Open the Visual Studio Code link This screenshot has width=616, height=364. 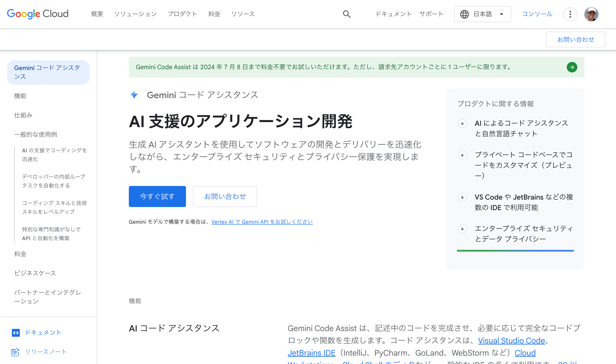[x=511, y=341]
